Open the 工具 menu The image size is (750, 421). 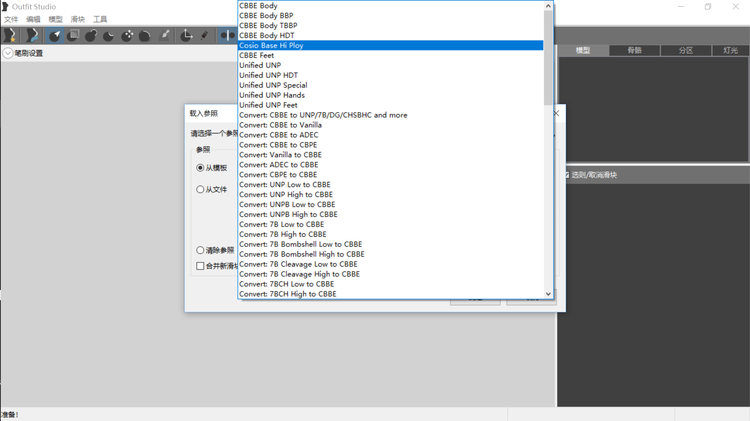pyautogui.click(x=100, y=19)
